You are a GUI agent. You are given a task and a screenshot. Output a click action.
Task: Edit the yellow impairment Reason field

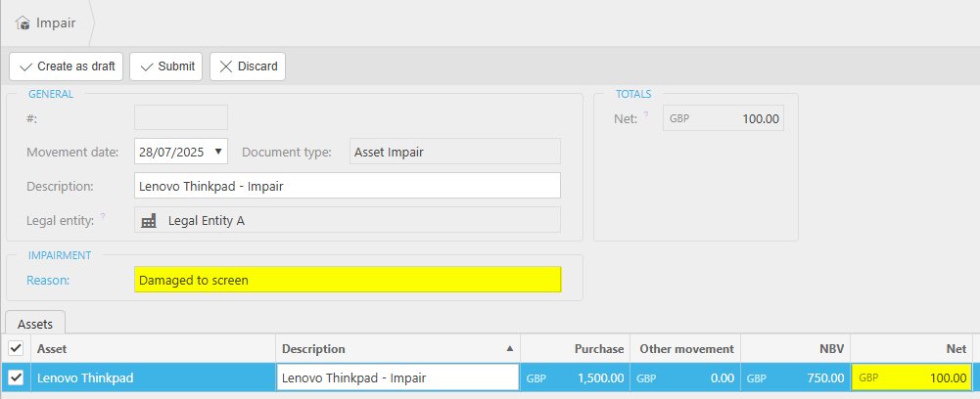[x=348, y=280]
